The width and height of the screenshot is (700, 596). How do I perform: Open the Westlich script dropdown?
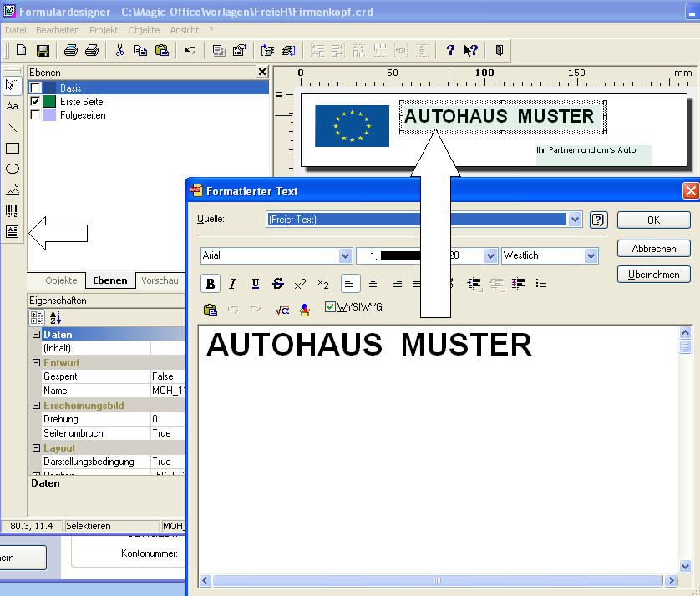point(591,255)
